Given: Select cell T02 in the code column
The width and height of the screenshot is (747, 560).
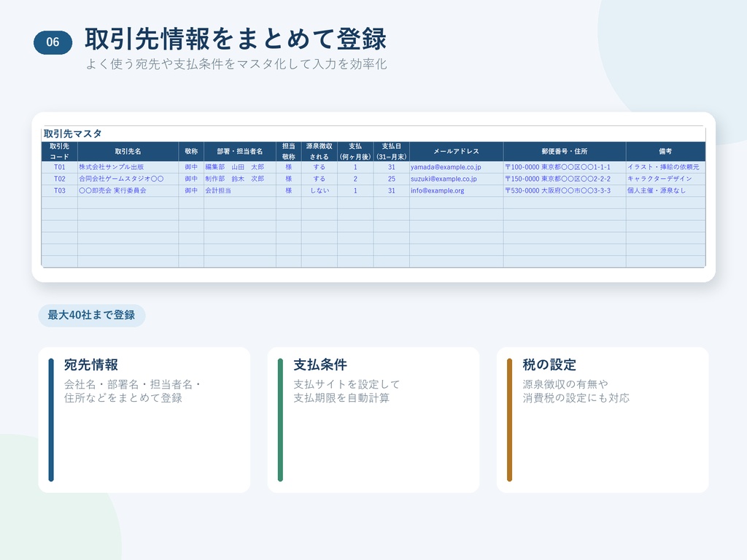Looking at the screenshot, I should pos(60,179).
